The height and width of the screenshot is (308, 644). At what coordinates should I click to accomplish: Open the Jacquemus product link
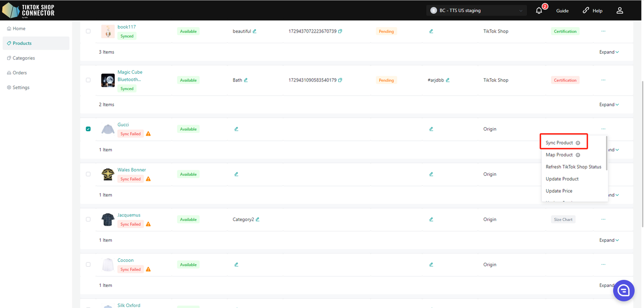tap(129, 216)
